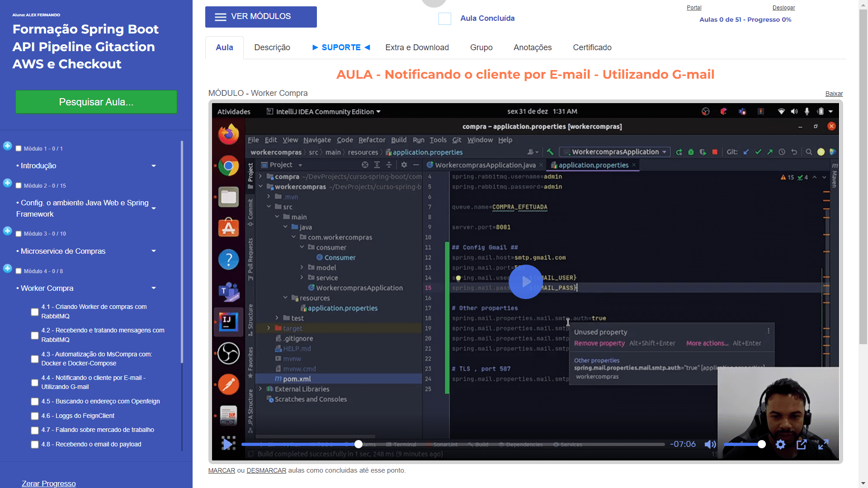Click the hamburger icon in VER MÓDULOS
This screenshot has height=488, width=868.
[x=221, y=17]
